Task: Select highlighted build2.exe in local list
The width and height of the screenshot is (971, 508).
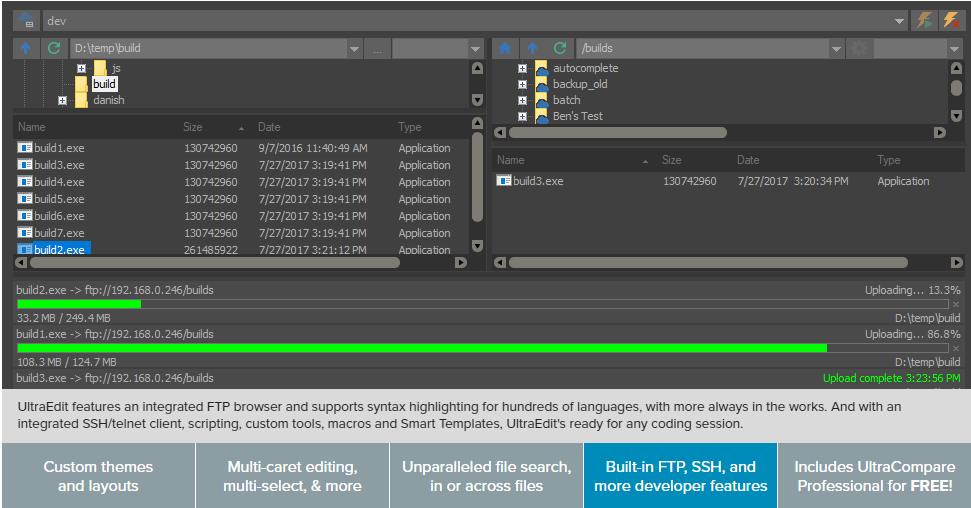Action: click(59, 249)
